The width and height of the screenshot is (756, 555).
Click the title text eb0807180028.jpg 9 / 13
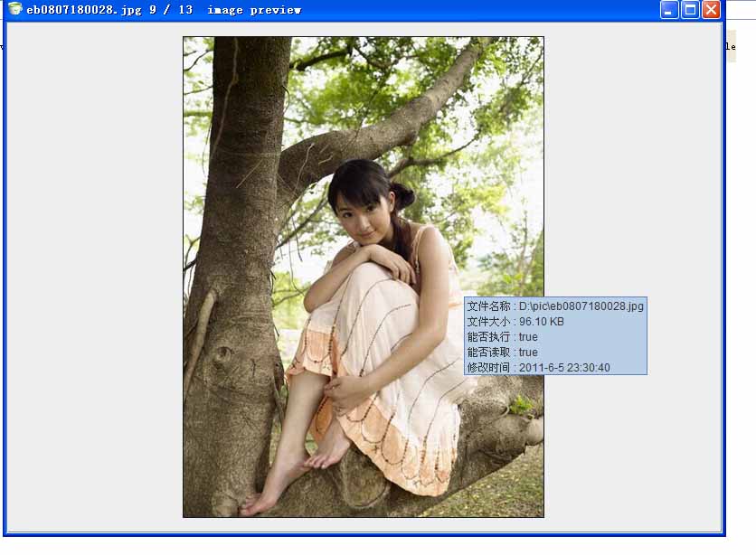tap(109, 10)
